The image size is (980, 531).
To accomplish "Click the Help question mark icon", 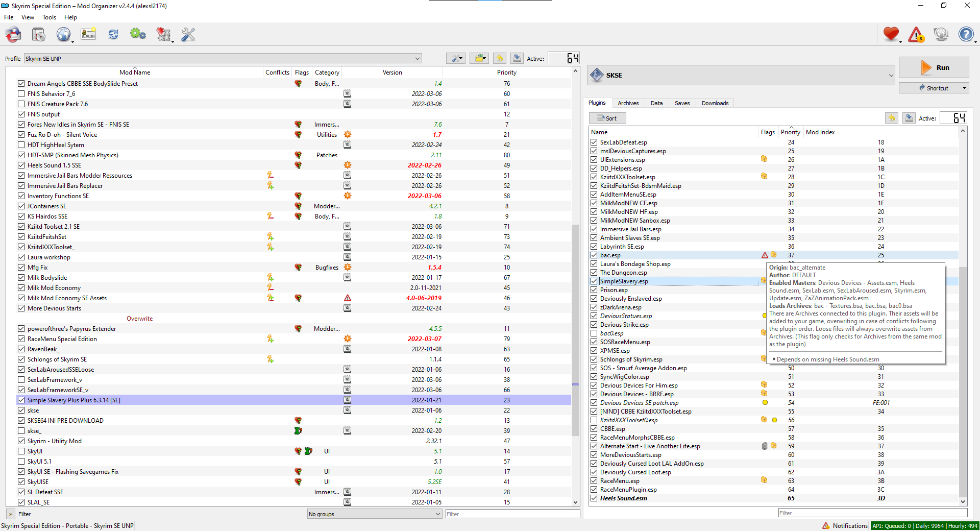I will [966, 35].
